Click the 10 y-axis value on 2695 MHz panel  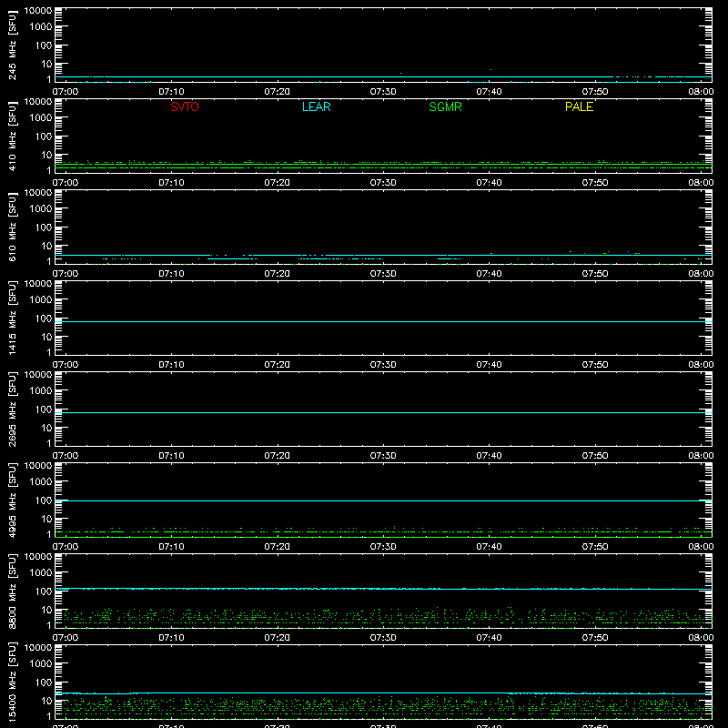click(47, 428)
